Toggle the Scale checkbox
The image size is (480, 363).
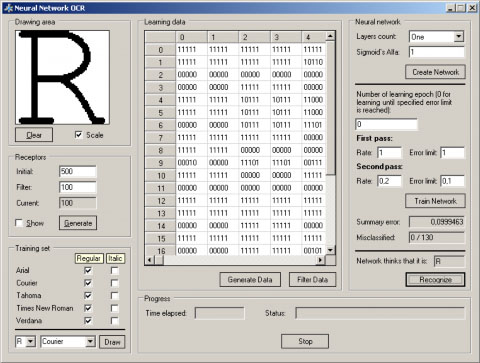point(79,135)
